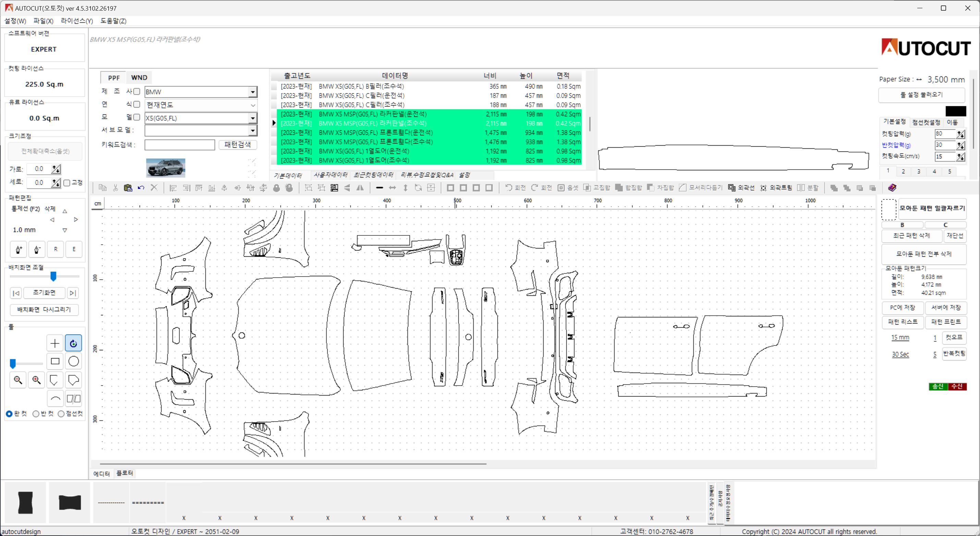Jump to the last layout screen arrow
The width and height of the screenshot is (980, 536).
(x=73, y=293)
